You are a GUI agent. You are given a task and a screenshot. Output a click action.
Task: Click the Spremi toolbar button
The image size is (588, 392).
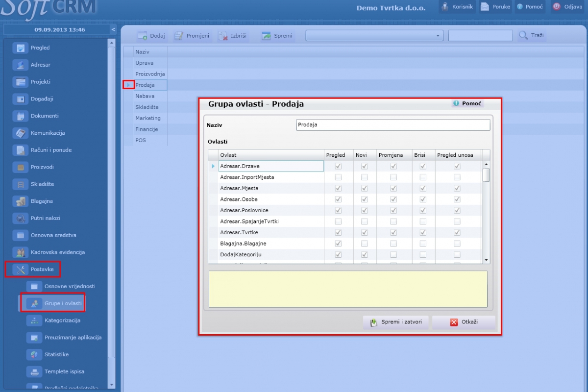[x=277, y=36]
